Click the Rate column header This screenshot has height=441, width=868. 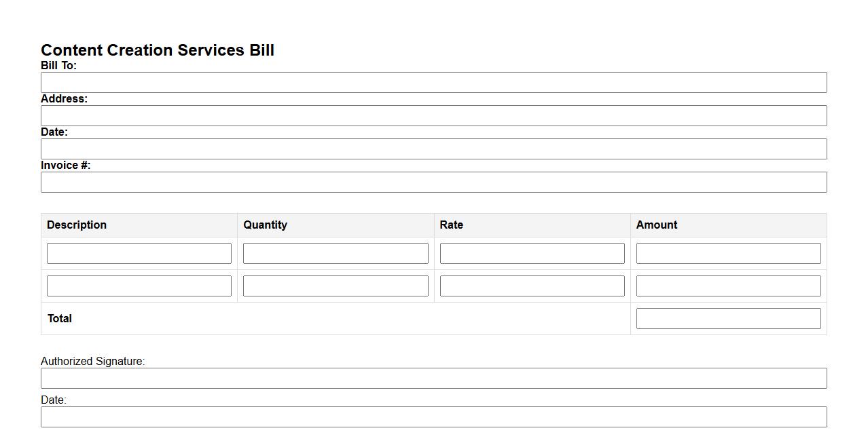click(451, 225)
